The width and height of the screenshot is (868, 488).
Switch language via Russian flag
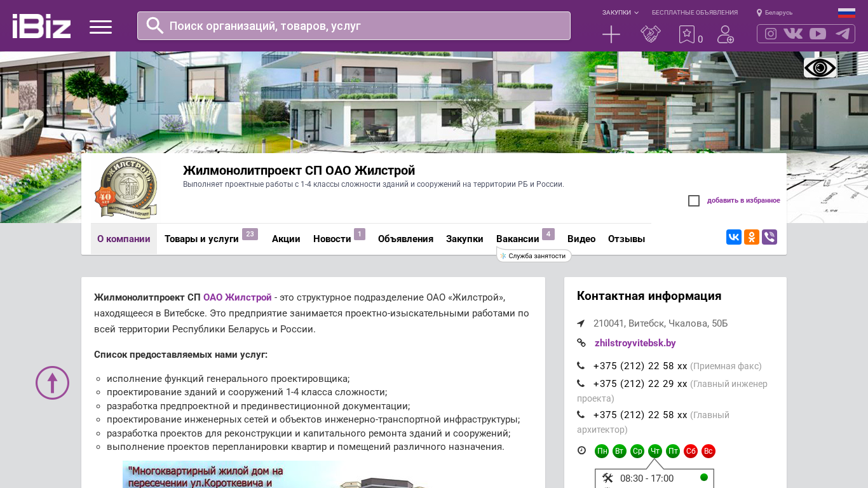pos(846,13)
